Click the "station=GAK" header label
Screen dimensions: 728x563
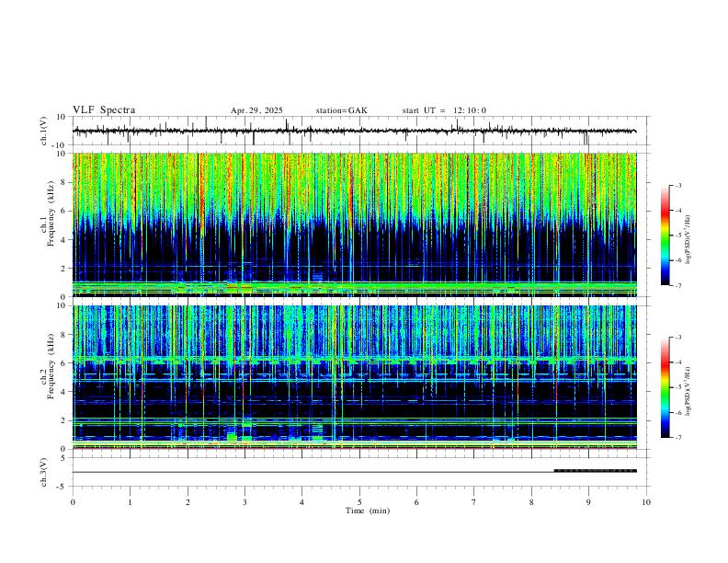[x=341, y=110]
